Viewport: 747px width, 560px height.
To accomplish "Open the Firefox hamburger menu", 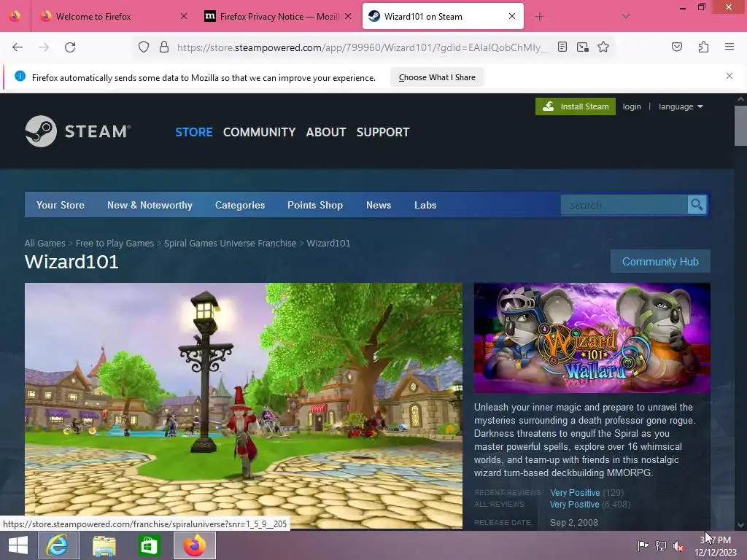I will click(729, 47).
